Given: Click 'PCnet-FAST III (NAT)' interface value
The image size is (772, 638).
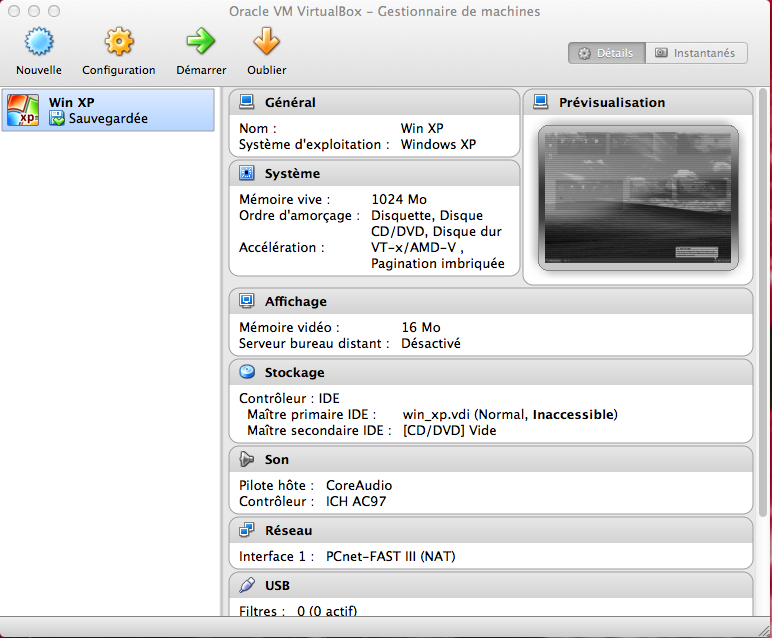Looking at the screenshot, I should click(390, 556).
